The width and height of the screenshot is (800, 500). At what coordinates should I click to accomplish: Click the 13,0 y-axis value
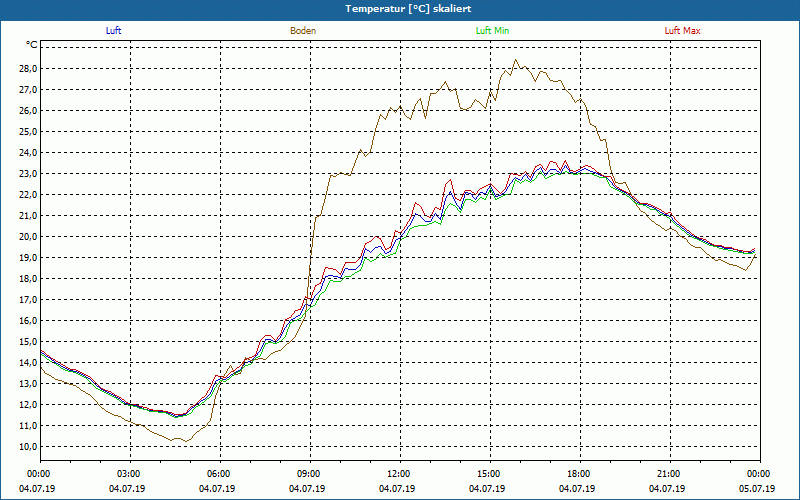(x=29, y=384)
